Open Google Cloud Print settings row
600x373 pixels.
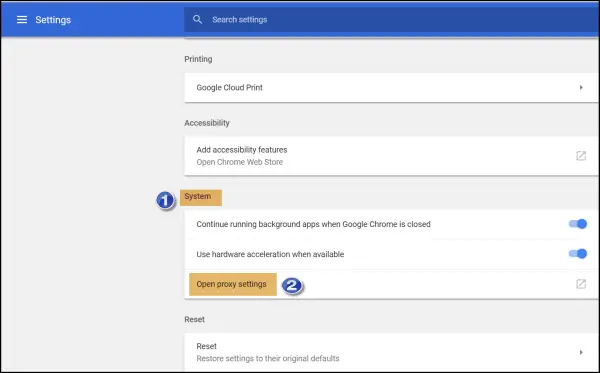pos(391,88)
